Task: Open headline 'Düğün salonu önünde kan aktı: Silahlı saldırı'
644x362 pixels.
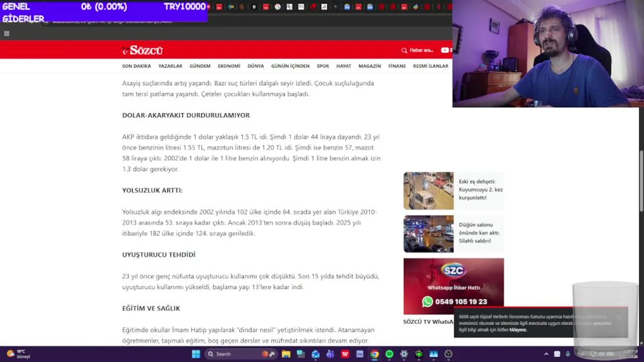Action: click(x=479, y=233)
